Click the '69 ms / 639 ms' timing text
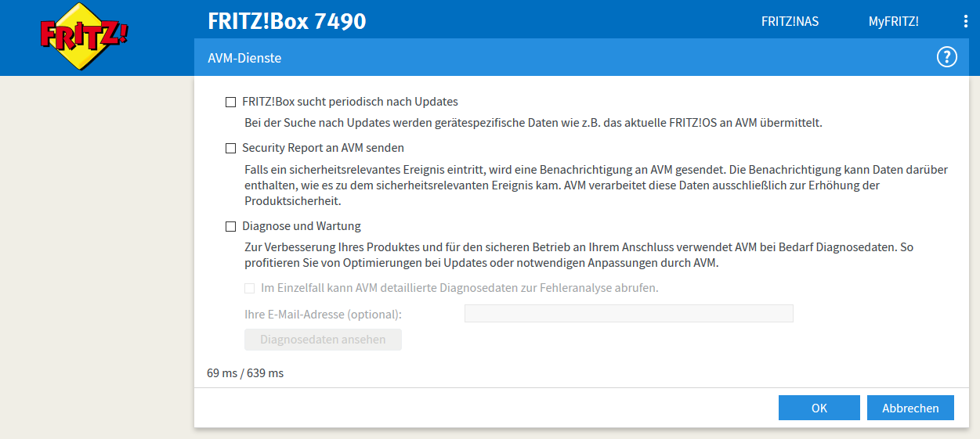The image size is (980, 439). tap(245, 373)
